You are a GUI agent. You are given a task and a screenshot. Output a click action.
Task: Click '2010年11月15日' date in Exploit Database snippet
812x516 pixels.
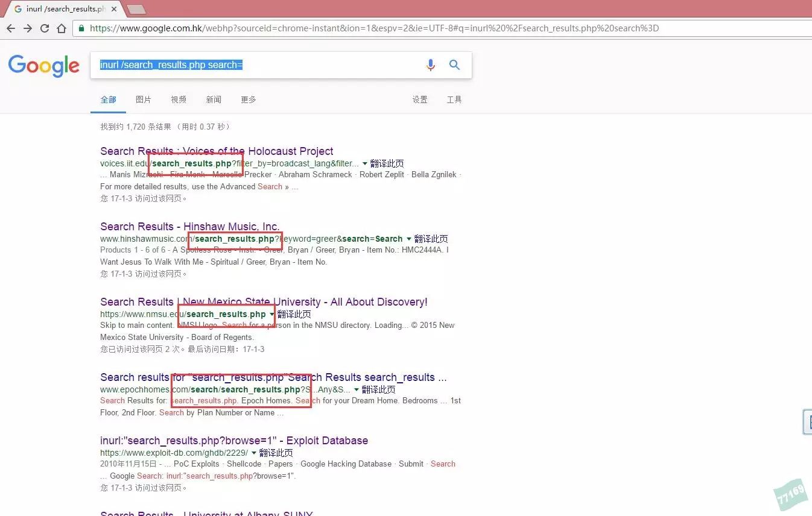[129, 464]
